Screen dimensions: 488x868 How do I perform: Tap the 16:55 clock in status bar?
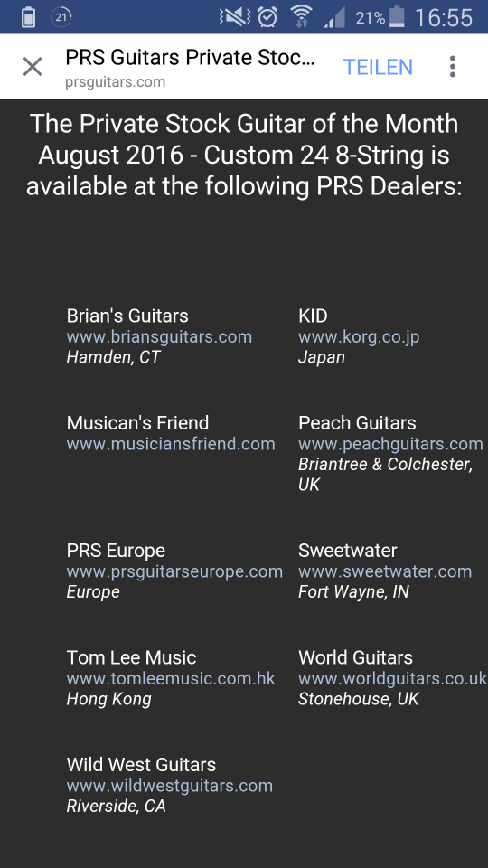[443, 18]
